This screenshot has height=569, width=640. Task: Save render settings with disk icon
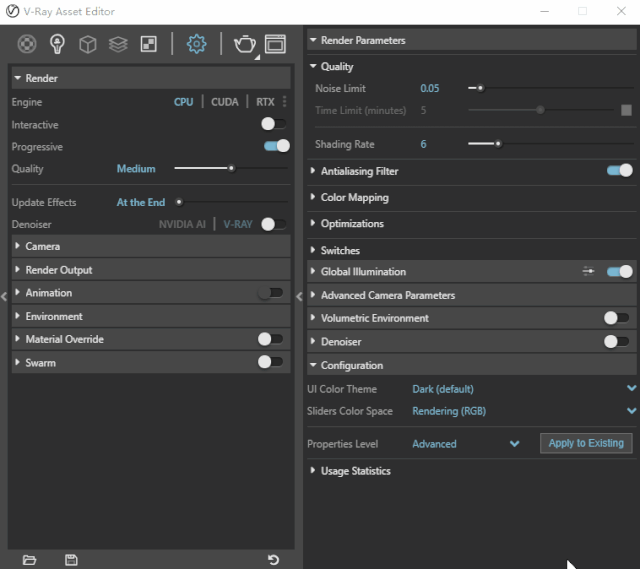pos(71,560)
